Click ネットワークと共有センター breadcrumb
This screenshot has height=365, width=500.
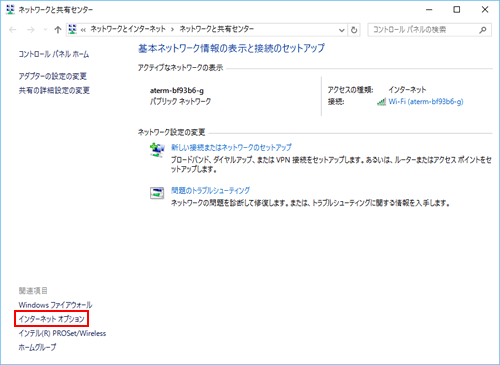[217, 29]
